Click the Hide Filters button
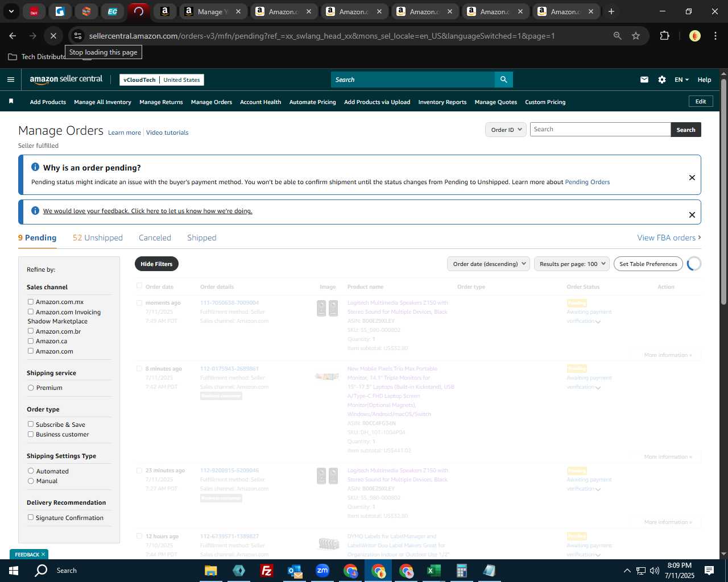The height and width of the screenshot is (582, 728). (x=156, y=264)
